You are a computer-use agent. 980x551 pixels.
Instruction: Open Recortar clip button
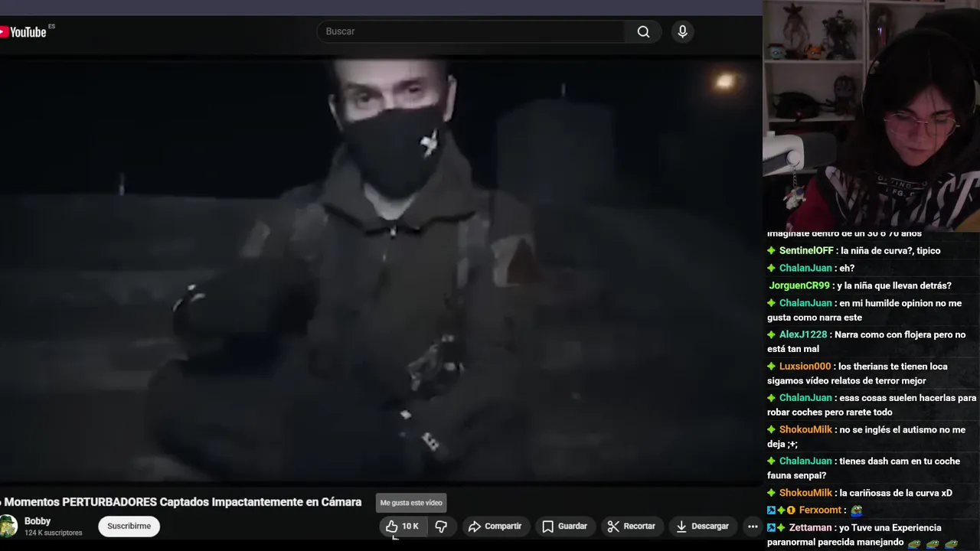coord(632,526)
